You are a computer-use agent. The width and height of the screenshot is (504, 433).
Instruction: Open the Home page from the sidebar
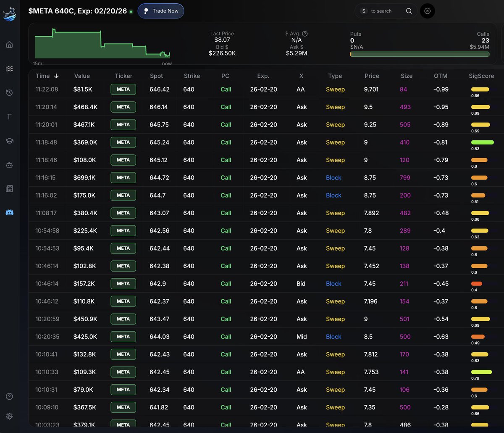9,44
